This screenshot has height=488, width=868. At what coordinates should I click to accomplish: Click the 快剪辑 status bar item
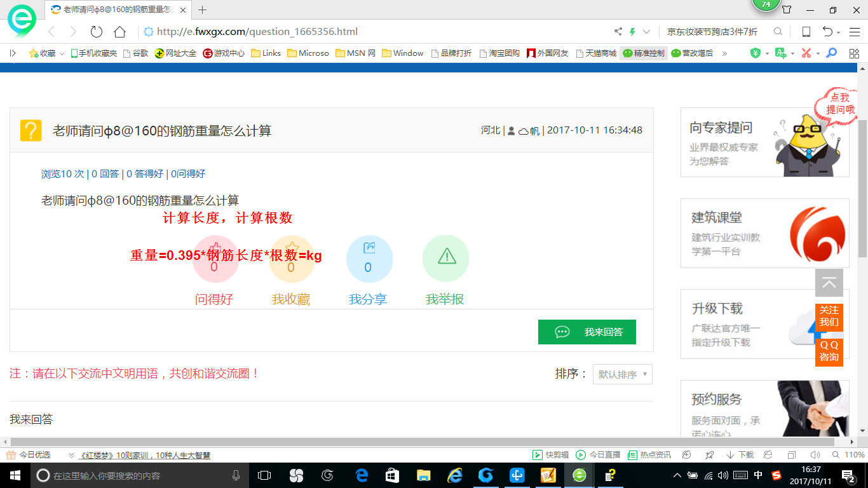pyautogui.click(x=551, y=455)
